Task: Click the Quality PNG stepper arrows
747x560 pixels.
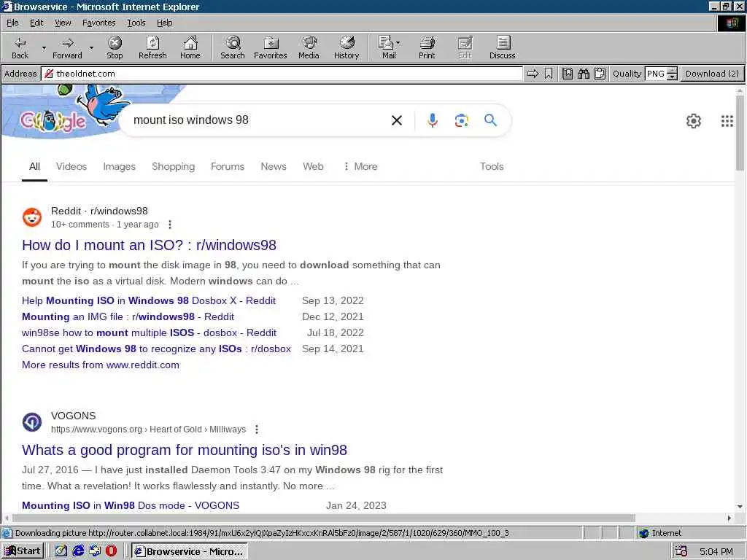Action: 672,74
